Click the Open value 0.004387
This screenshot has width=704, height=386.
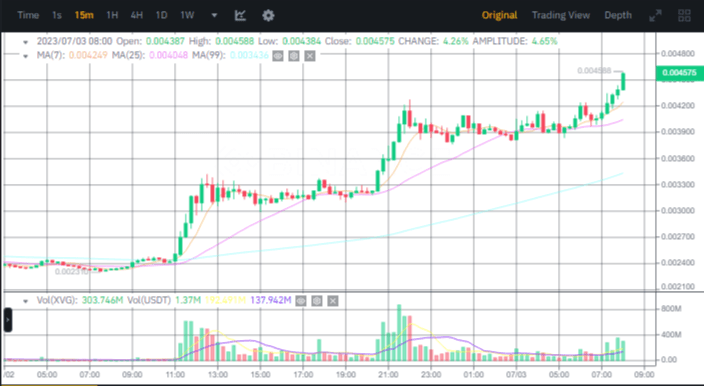(165, 41)
